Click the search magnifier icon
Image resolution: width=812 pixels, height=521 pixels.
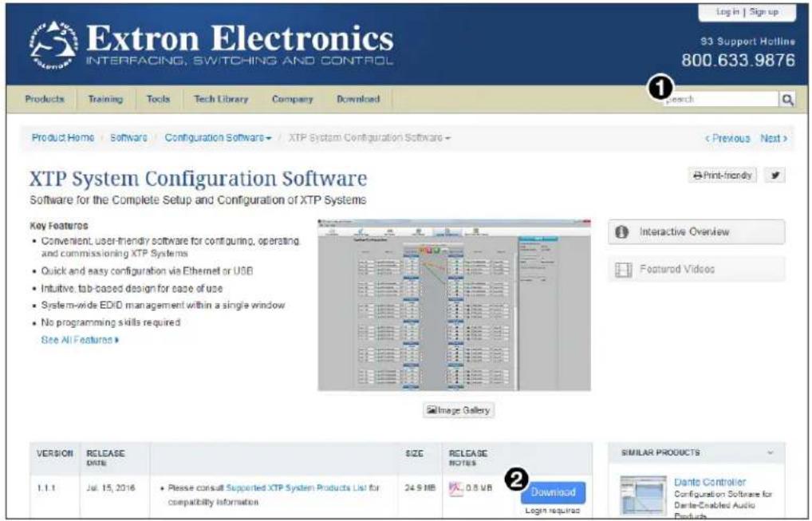[x=787, y=100]
